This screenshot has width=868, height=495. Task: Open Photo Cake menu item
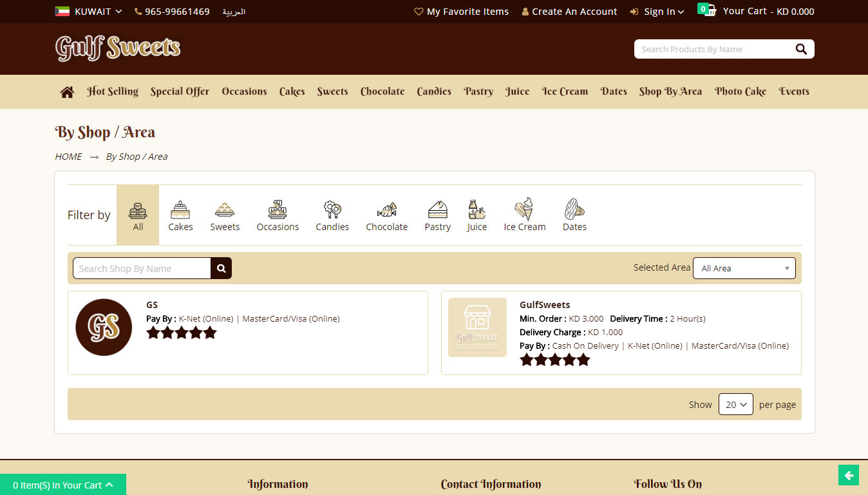click(741, 92)
